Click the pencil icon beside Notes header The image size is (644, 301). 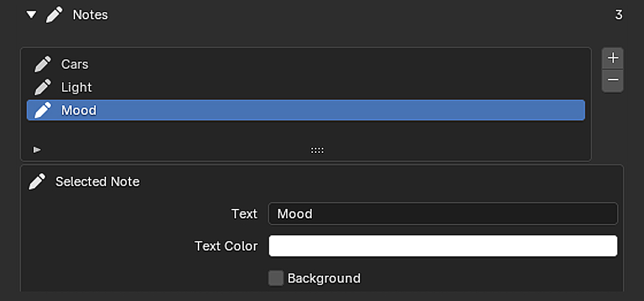[54, 15]
